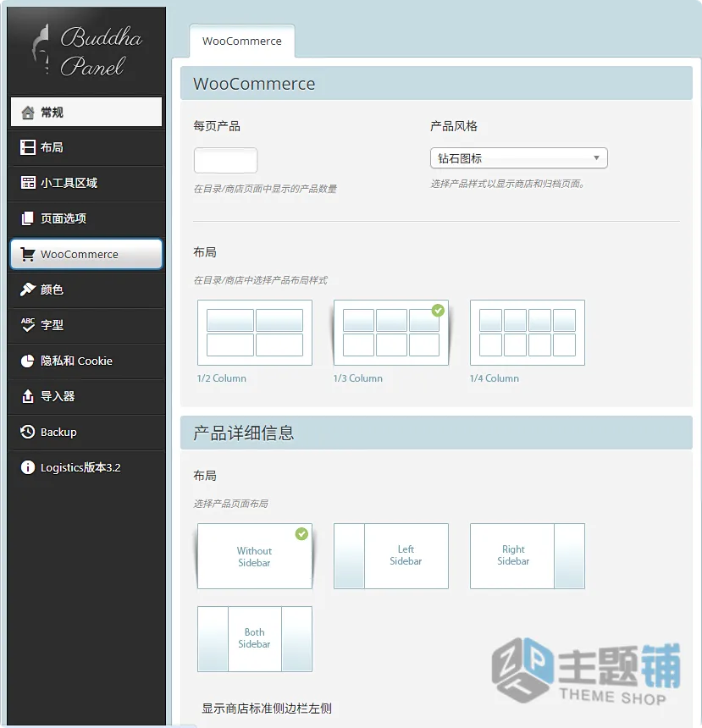This screenshot has height=728, width=702.
Task: Click the pie chart icon beside 隐私和 Cookie
Action: [x=28, y=361]
